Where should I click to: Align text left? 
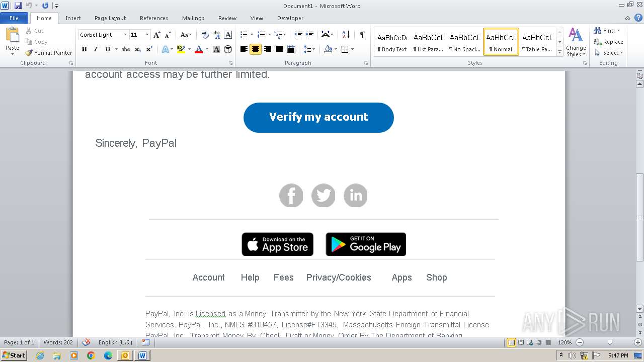[x=244, y=49]
